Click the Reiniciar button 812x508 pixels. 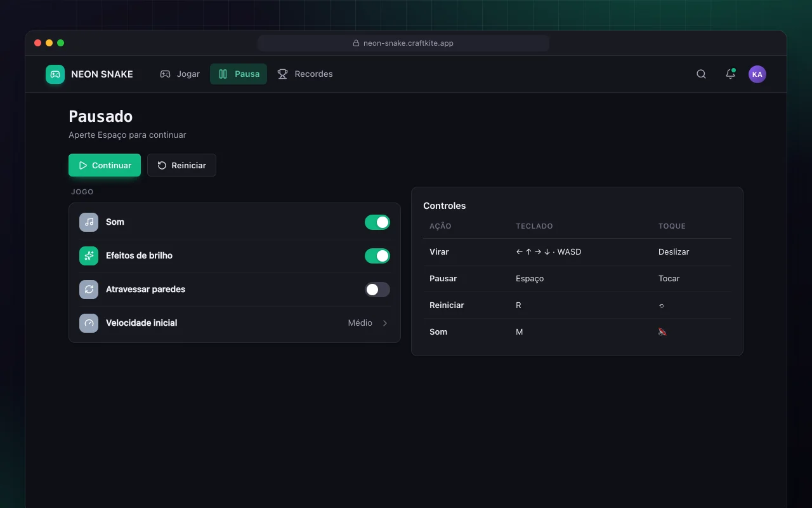click(x=181, y=165)
